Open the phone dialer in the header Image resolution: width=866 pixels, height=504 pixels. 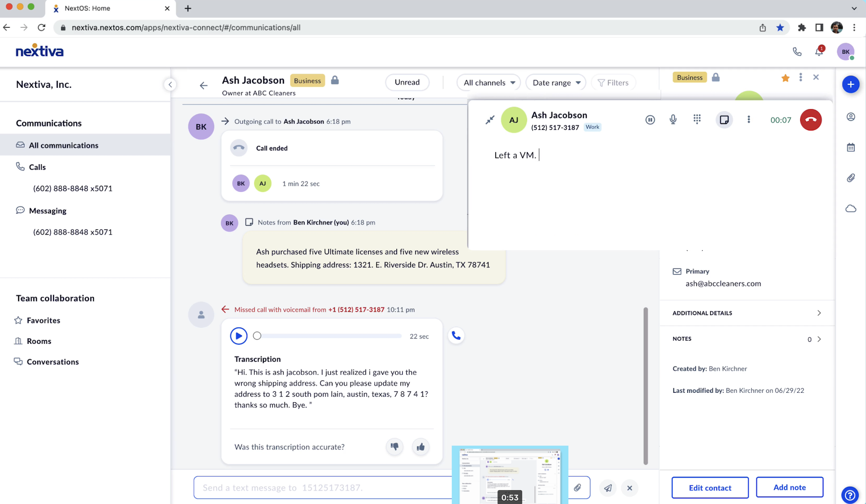click(x=797, y=52)
